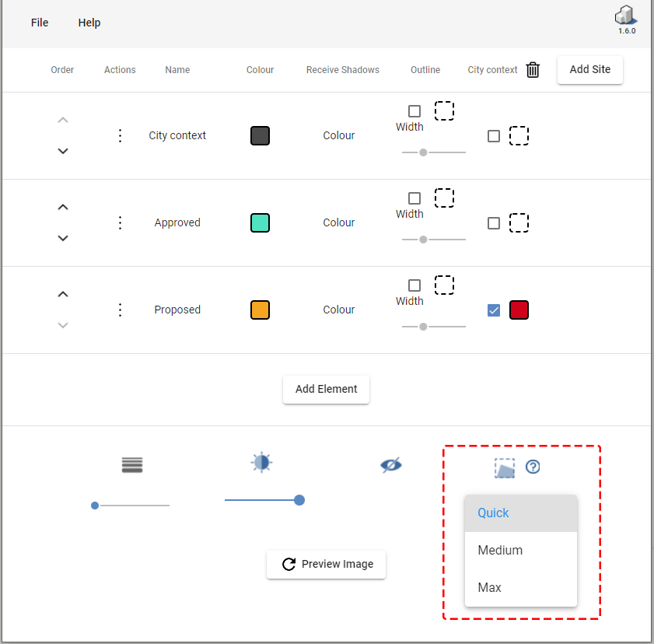Click the sun brightness contrast icon
The height and width of the screenshot is (644, 654).
262,462
